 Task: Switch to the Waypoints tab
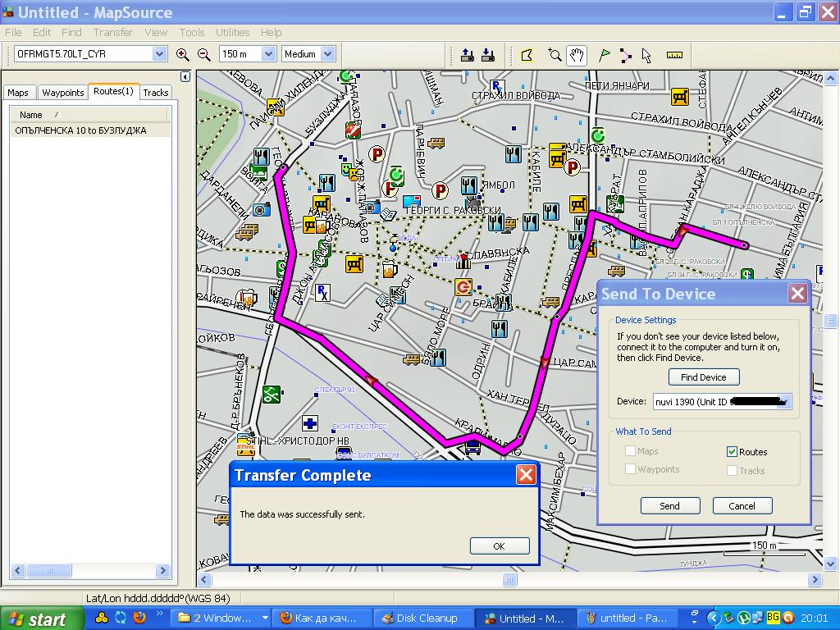click(x=63, y=93)
